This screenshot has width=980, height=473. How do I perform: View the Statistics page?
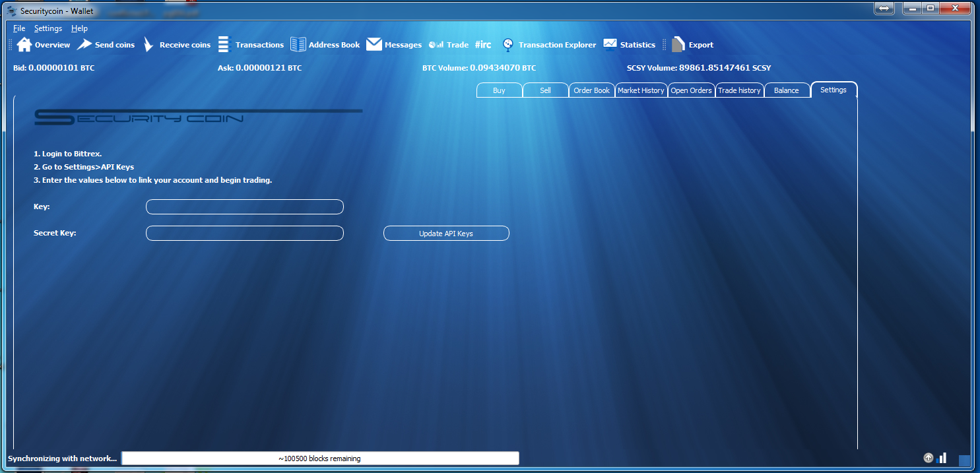(x=629, y=45)
